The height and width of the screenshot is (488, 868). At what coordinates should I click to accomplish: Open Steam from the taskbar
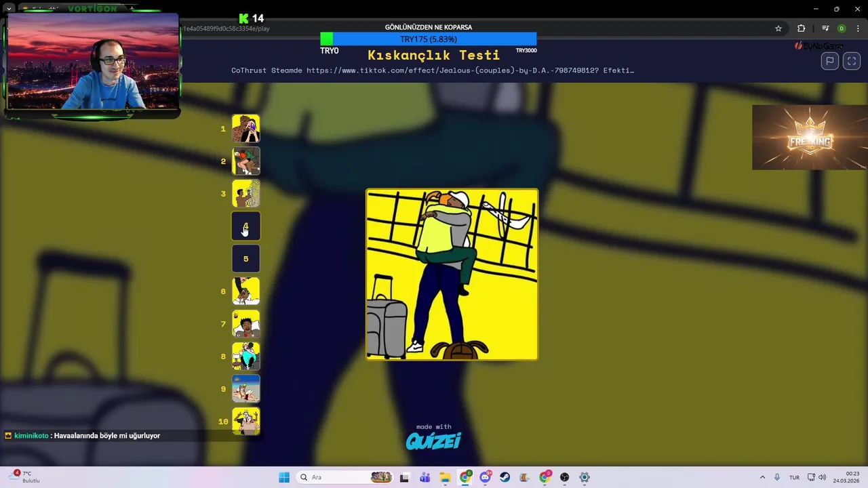[505, 477]
